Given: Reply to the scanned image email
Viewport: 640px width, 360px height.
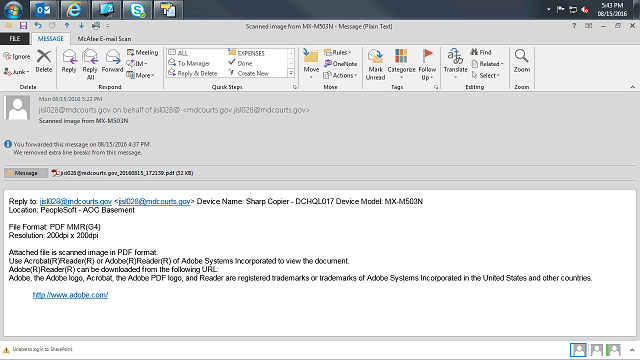Looking at the screenshot, I should (69, 61).
